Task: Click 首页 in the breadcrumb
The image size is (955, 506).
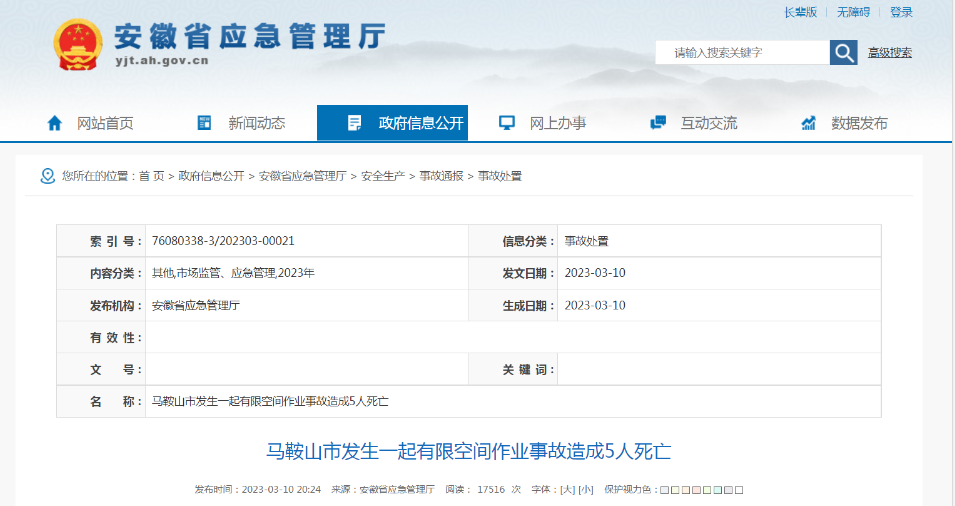Action: [x=152, y=176]
